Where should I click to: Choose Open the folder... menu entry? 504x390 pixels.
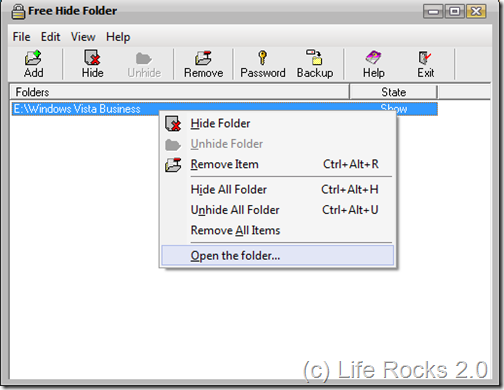(277, 256)
